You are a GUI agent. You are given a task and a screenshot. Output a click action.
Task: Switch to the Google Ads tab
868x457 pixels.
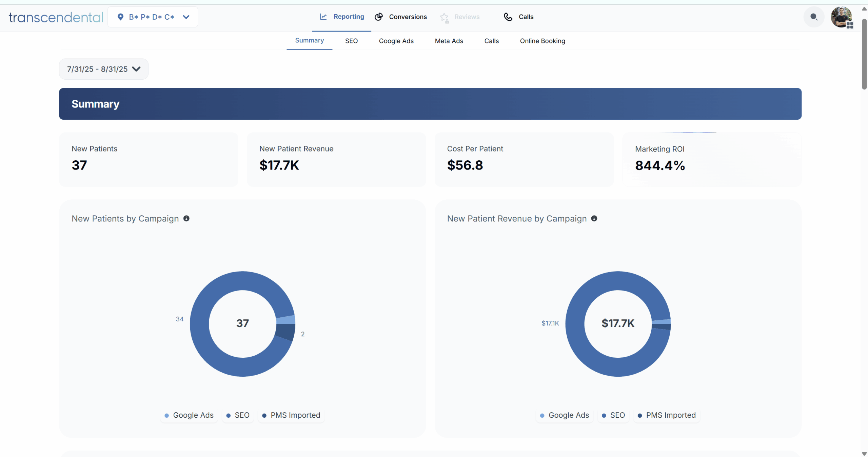pos(396,41)
